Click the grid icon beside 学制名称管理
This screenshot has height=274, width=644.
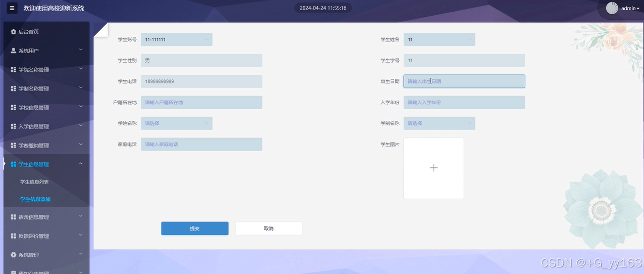coord(14,88)
